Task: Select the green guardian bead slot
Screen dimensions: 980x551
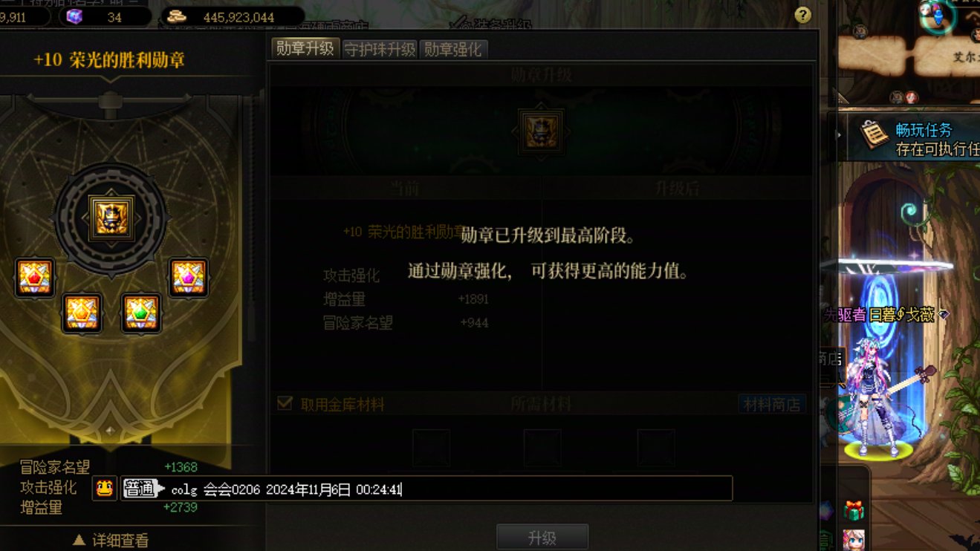Action: coord(141,313)
